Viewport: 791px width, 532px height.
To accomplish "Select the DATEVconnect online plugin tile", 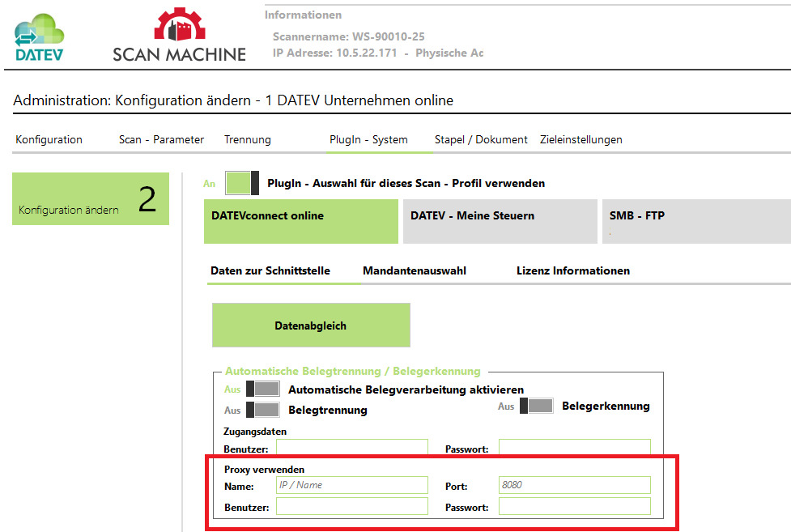I will coord(301,222).
